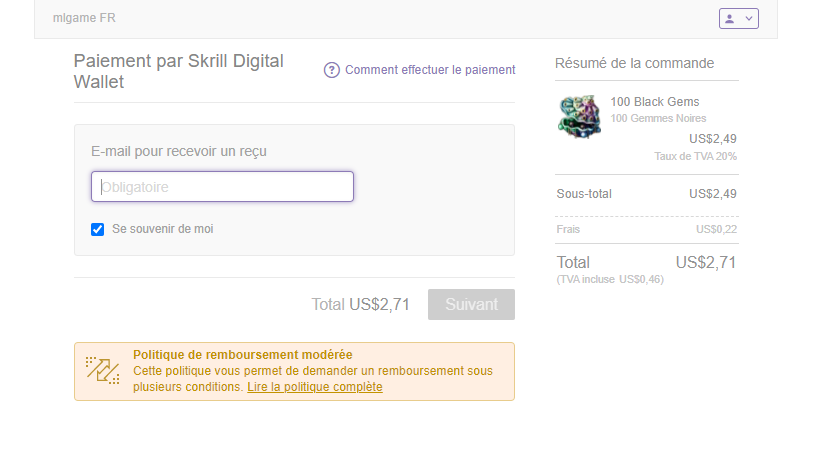The width and height of the screenshot is (832, 471).
Task: Click the 100 Black Gems item image
Action: tap(579, 117)
